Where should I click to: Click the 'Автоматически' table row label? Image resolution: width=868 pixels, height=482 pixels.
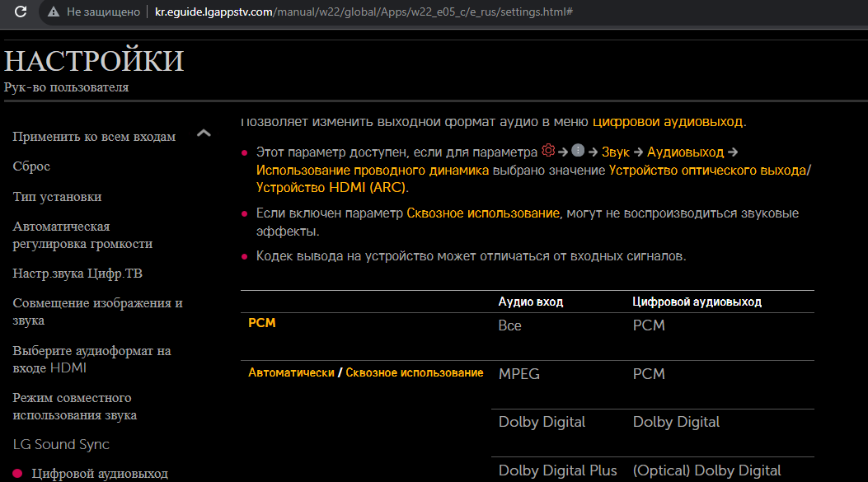tap(291, 373)
